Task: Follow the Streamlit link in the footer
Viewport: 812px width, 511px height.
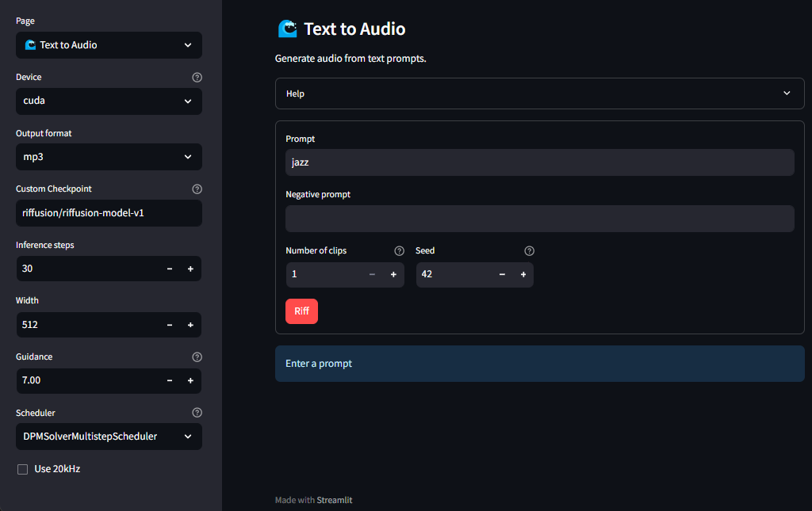Action: click(x=335, y=500)
